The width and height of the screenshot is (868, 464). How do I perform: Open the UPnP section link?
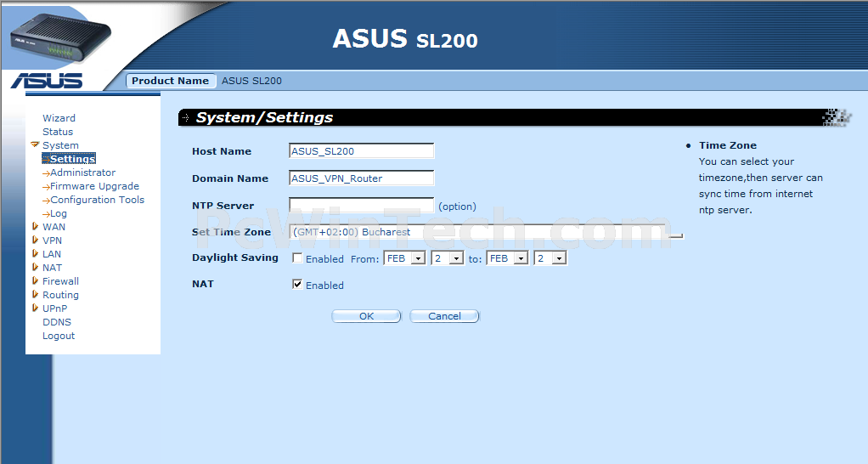click(x=55, y=308)
